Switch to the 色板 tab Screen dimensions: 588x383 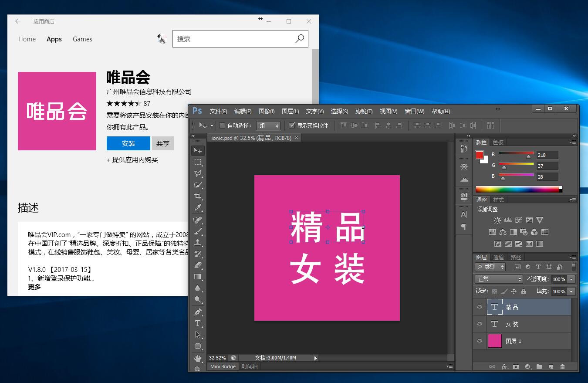tap(498, 142)
